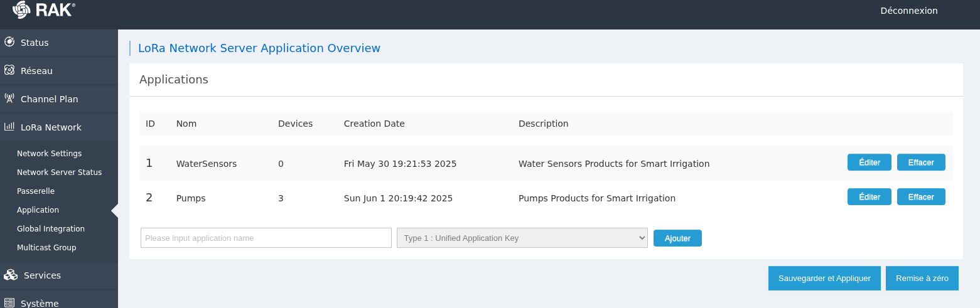Click the Channel Plan antenna icon
This screenshot has height=308, width=980.
(9, 98)
